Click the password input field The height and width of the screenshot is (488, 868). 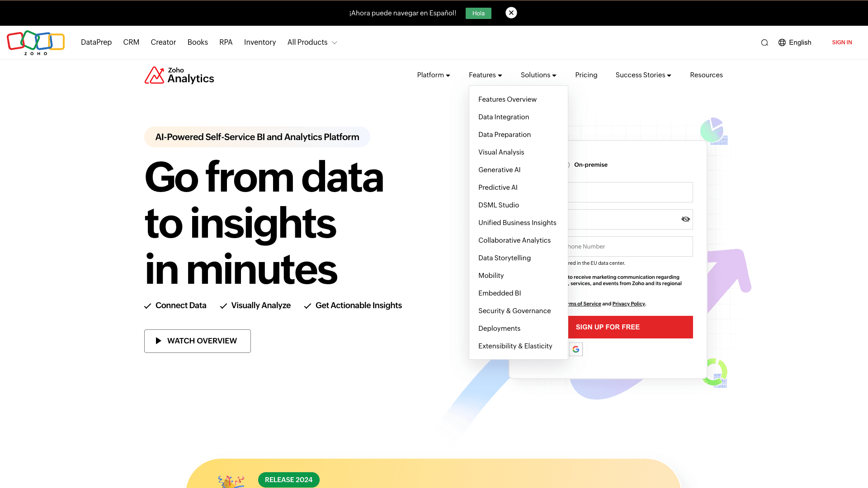[630, 220]
